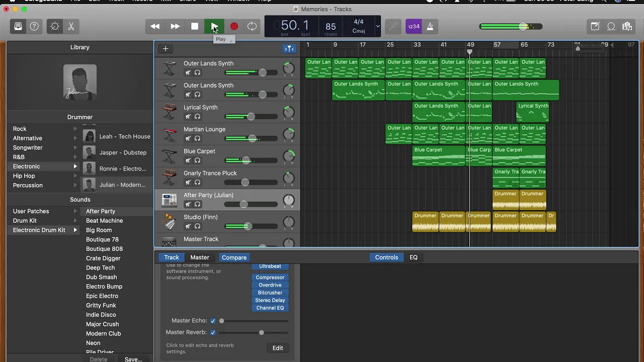Click the Martian Lounge pan knob
Image resolution: width=644 pixels, height=362 pixels.
click(x=289, y=134)
